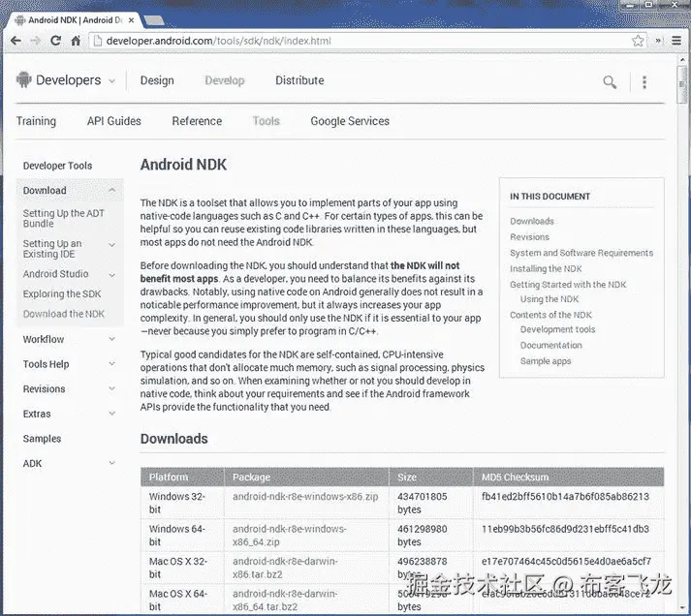
Task: Jump to System and Software Requirements
Action: (x=581, y=253)
